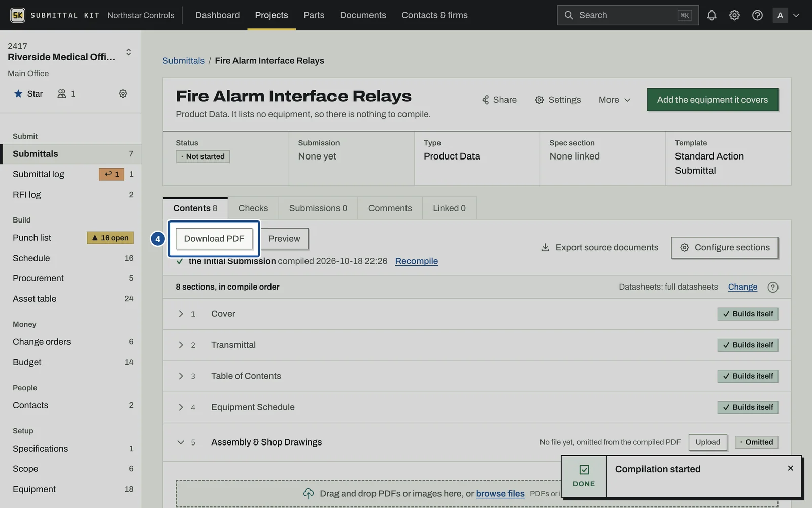Image resolution: width=812 pixels, height=508 pixels.
Task: Switch to the Checks tab
Action: click(253, 208)
